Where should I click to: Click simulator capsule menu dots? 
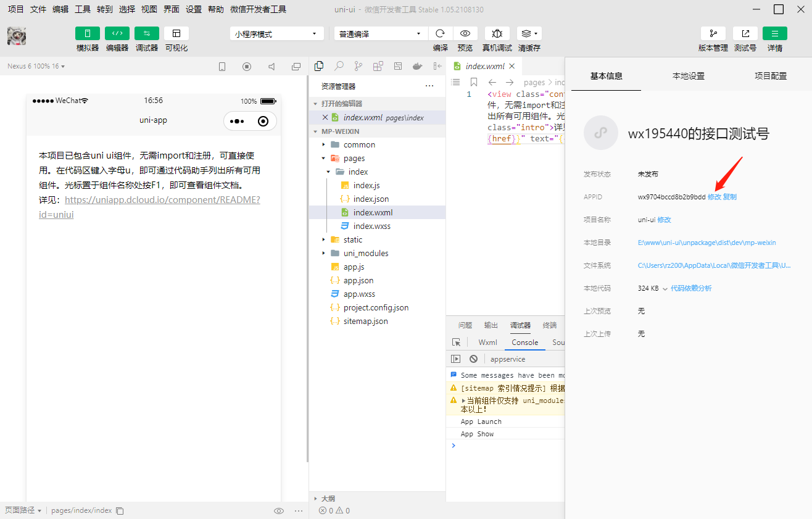pyautogui.click(x=238, y=121)
